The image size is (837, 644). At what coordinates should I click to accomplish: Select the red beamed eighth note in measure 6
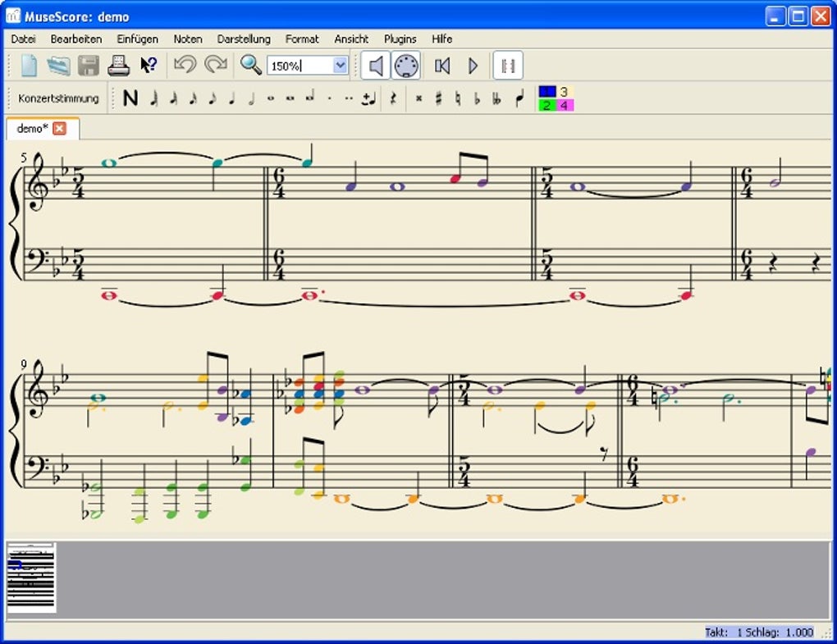tap(455, 179)
